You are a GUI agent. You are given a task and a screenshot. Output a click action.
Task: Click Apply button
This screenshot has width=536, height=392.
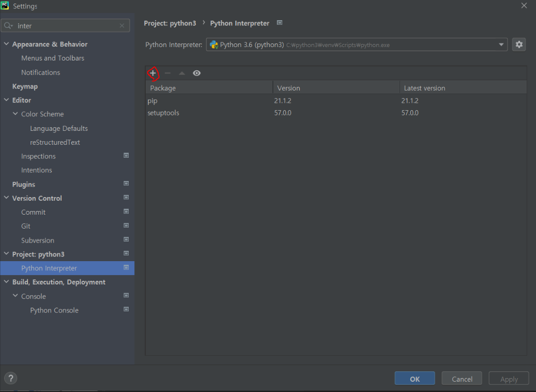coord(509,379)
